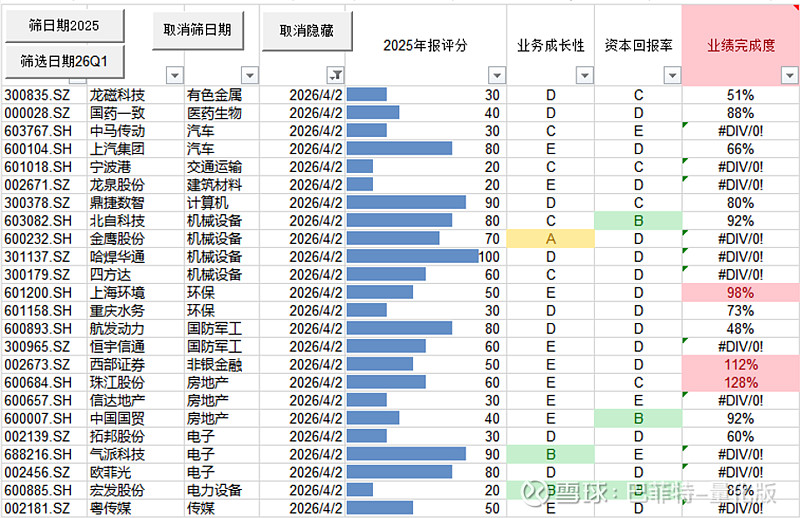Select 60% cell of 拓邦股份
The width and height of the screenshot is (800, 518).
(741, 437)
